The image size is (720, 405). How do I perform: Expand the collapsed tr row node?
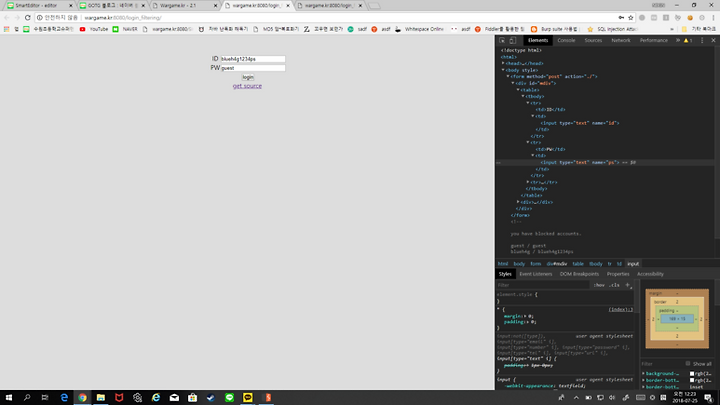(x=528, y=182)
